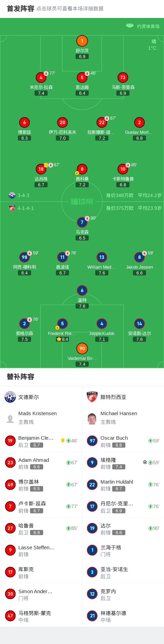Select goalkeeper 90 Valdemar Bir… icon
164x644 pixels.
[82, 348]
